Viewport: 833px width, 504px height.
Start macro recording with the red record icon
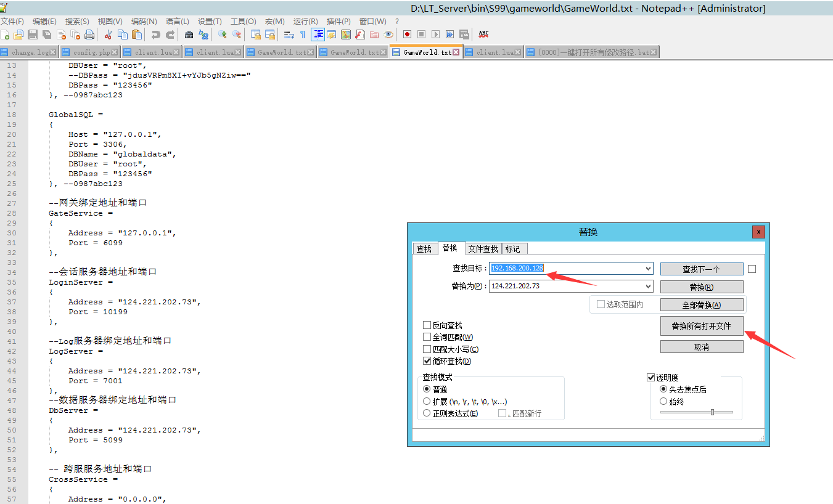[407, 35]
